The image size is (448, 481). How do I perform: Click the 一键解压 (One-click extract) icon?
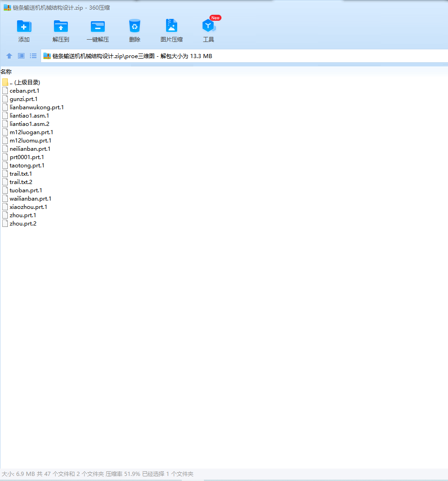(97, 26)
